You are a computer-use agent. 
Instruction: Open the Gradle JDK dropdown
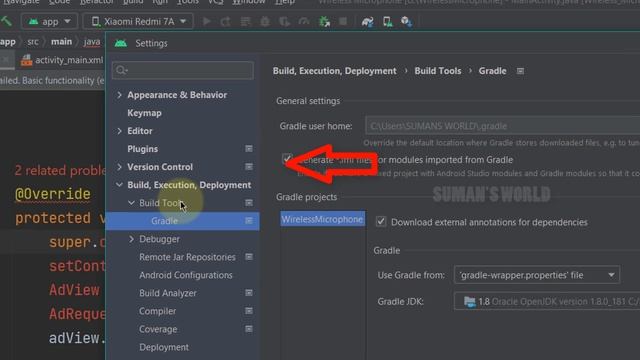click(x=547, y=302)
